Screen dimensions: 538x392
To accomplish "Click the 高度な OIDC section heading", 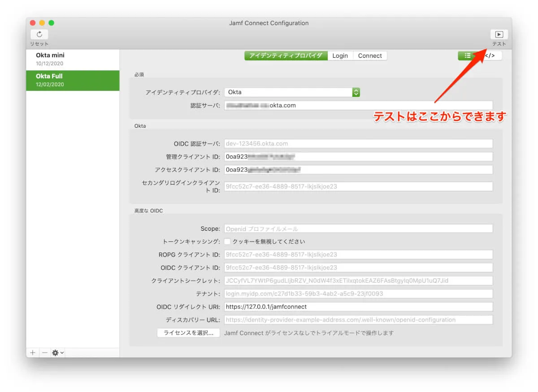I will [148, 211].
